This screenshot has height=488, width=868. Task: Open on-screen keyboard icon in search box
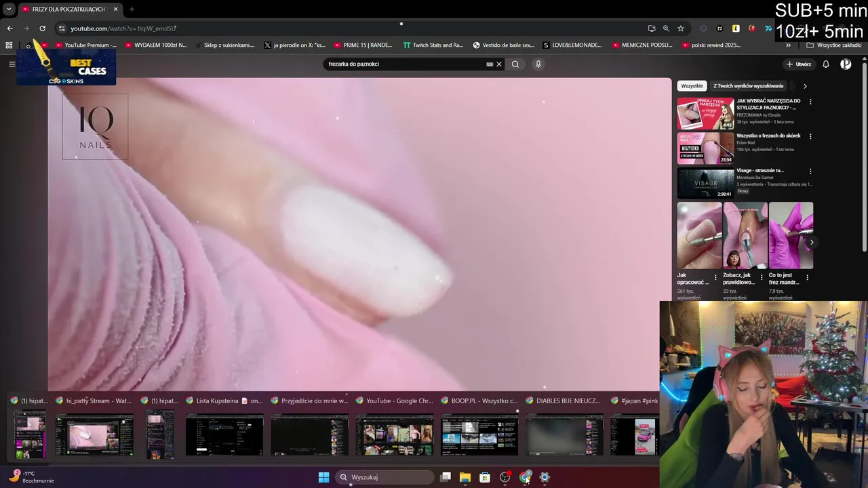490,64
